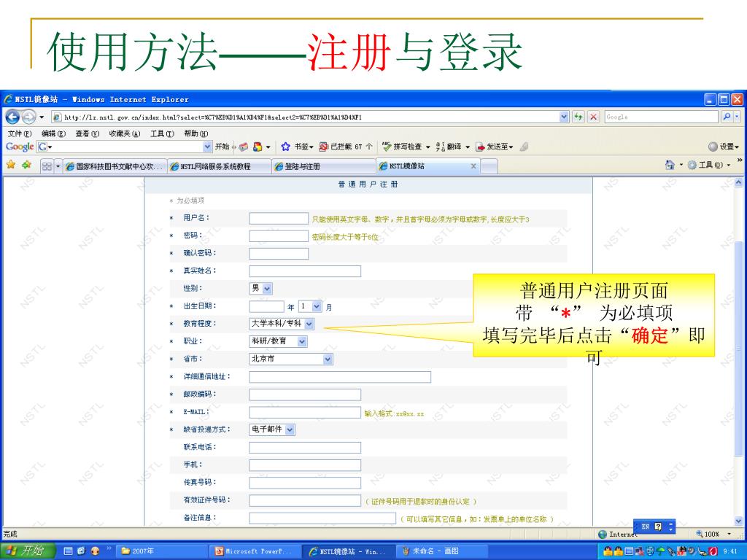Click the Windows 开始 Start button
The height and width of the screenshot is (560, 747).
pyautogui.click(x=28, y=551)
